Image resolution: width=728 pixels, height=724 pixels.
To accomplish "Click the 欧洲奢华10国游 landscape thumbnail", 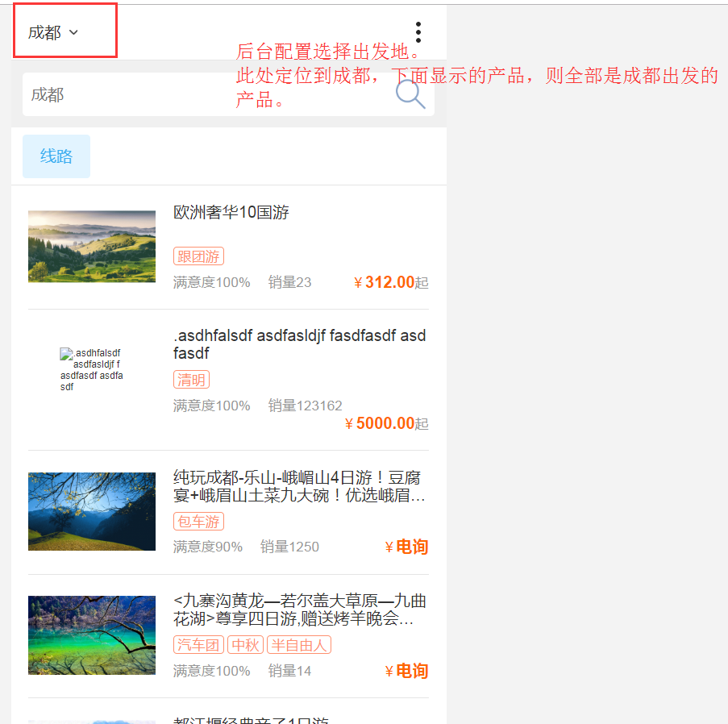I will [92, 247].
